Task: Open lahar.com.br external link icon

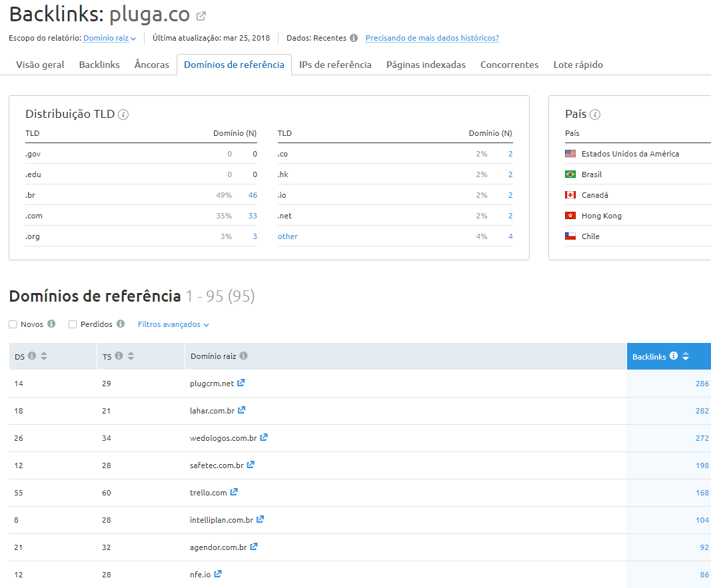Action: [x=242, y=410]
